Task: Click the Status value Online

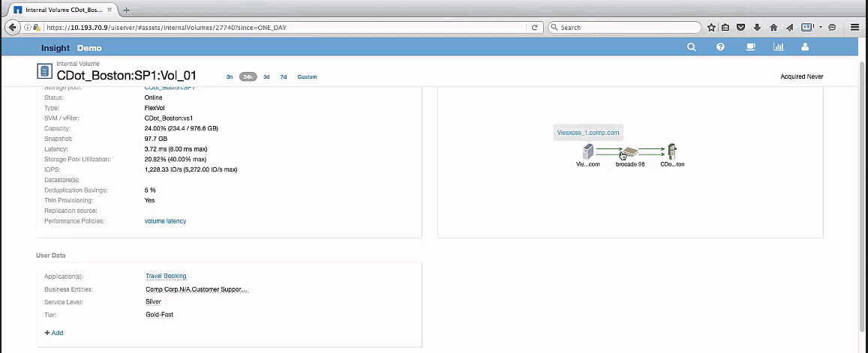Action: pos(153,98)
